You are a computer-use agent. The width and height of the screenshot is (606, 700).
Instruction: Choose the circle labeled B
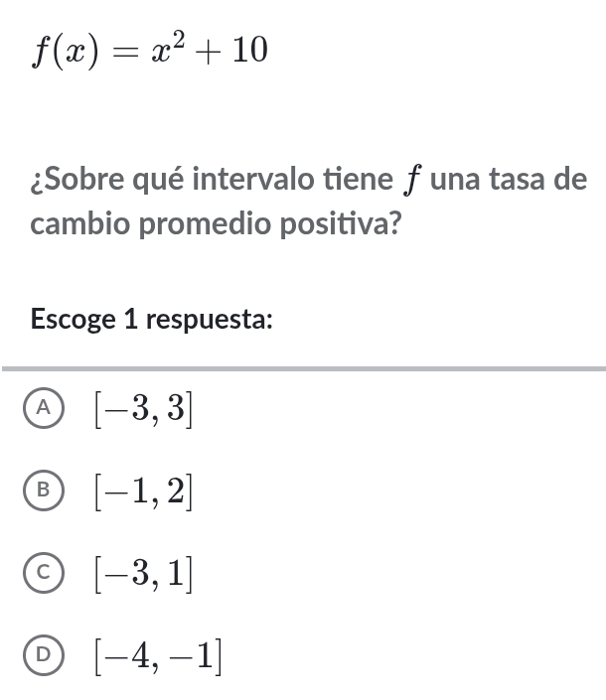[x=43, y=490]
